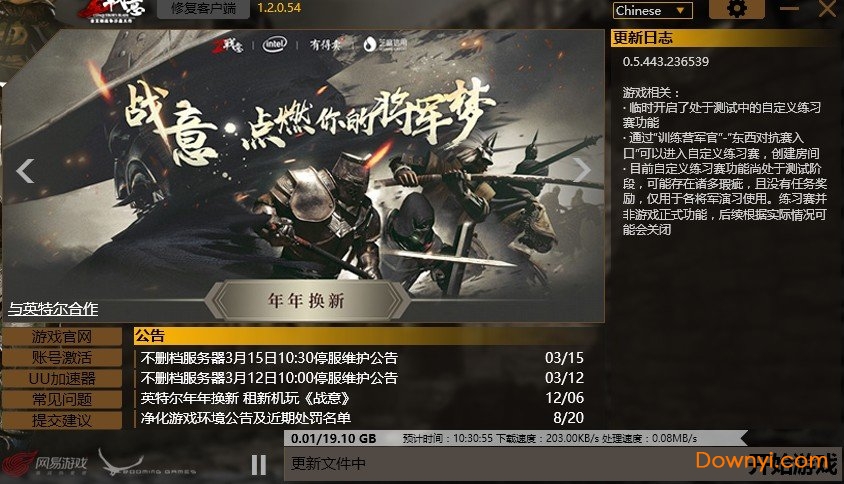The width and height of the screenshot is (844, 484).
Task: Click the game logo at top left
Action: coord(111,11)
